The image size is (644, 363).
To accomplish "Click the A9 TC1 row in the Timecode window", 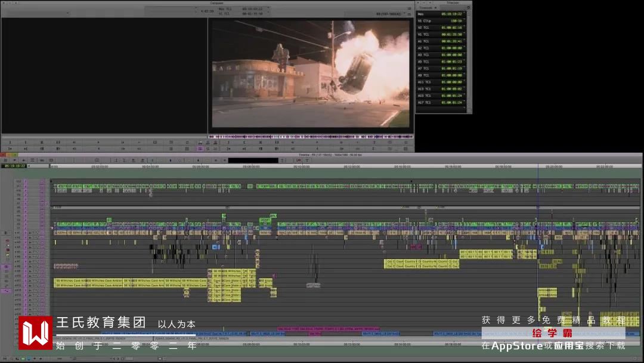I will pyautogui.click(x=441, y=75).
